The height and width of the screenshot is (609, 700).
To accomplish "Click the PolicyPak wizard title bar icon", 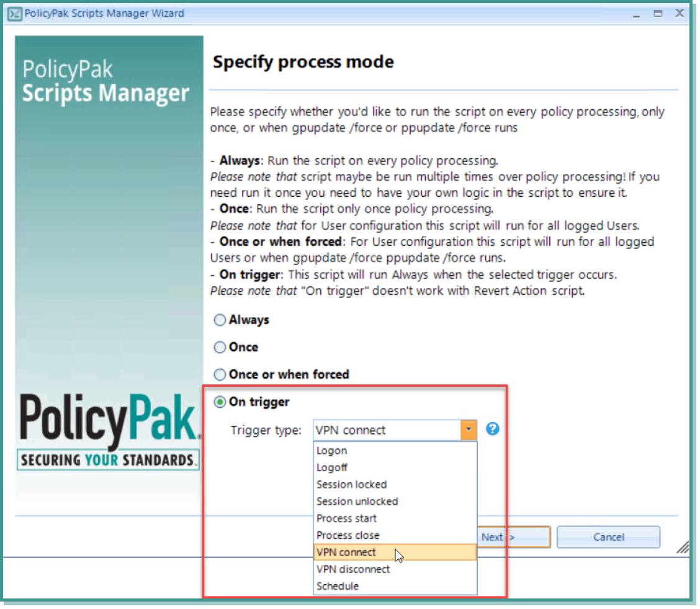I will point(15,14).
